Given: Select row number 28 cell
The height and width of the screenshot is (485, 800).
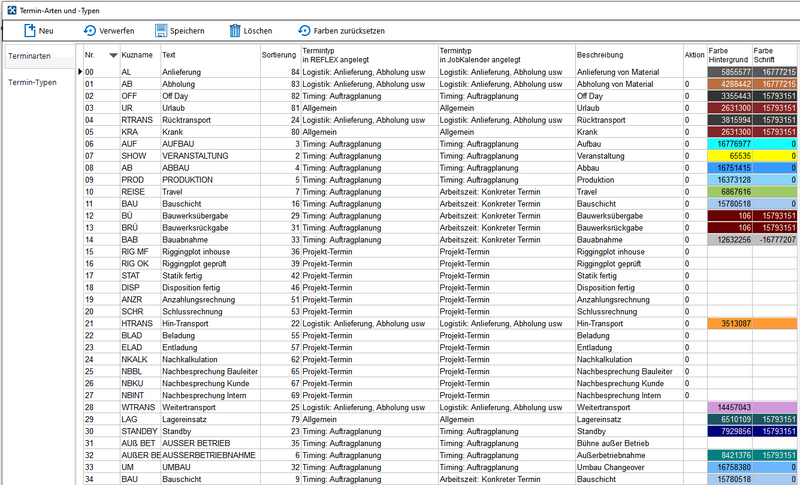Looking at the screenshot, I should tap(102, 407).
